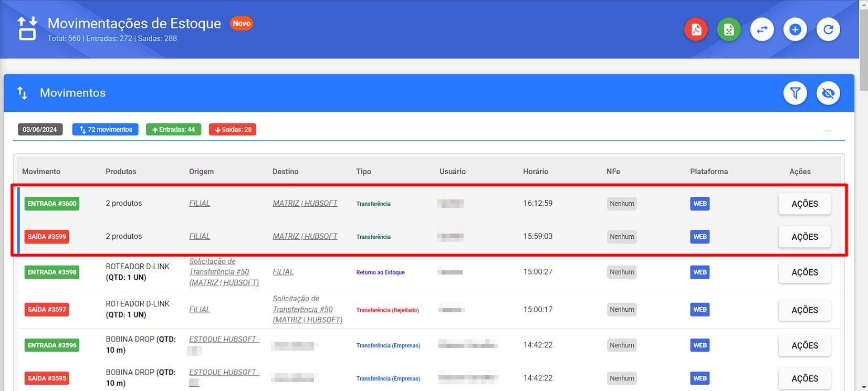Click the Destino column header
The image size is (868, 391).
[x=285, y=172]
